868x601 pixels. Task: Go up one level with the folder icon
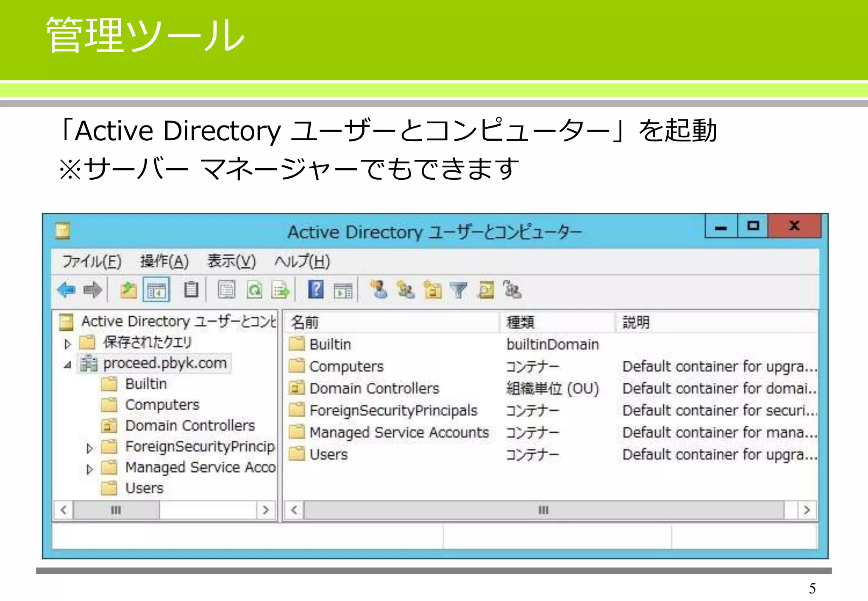coord(128,290)
